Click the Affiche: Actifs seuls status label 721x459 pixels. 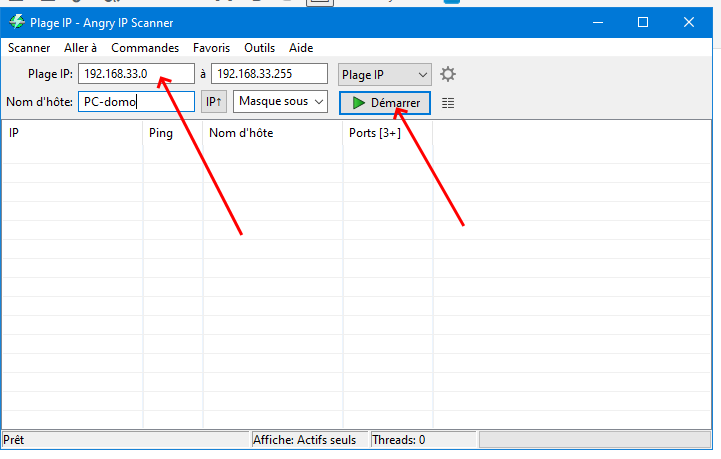[304, 440]
